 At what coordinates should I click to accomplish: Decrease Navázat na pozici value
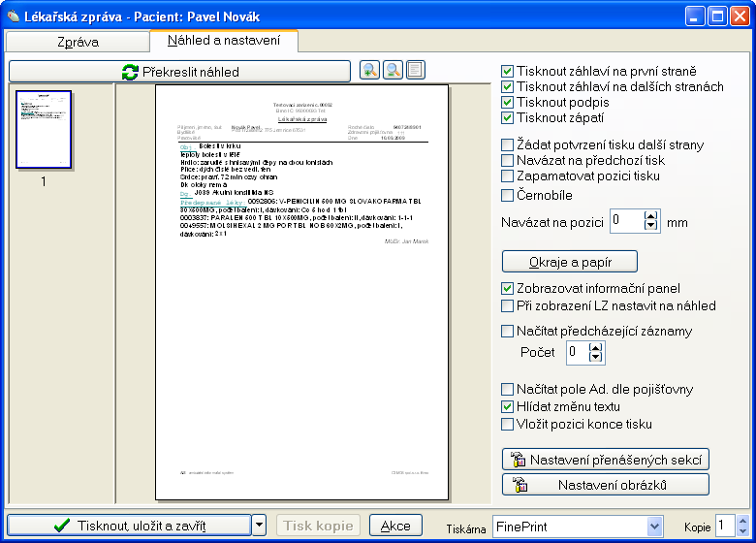tap(651, 225)
